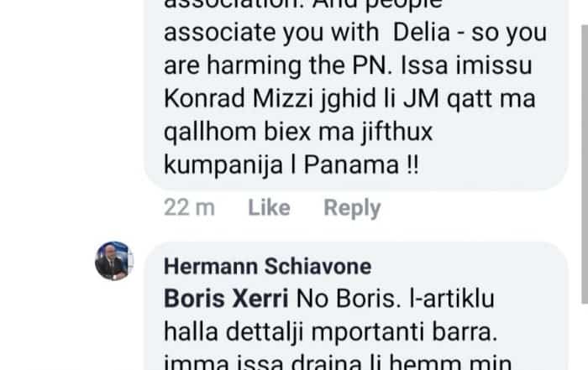Viewport: 588px width, 370px height.
Task: Click the gray scrollbar thumb at right edge
Action: [x=585, y=164]
